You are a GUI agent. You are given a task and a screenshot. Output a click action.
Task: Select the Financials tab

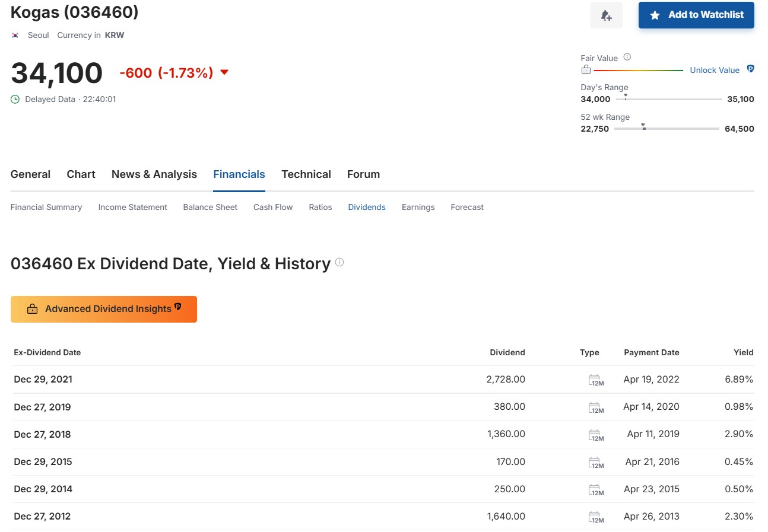click(x=239, y=174)
